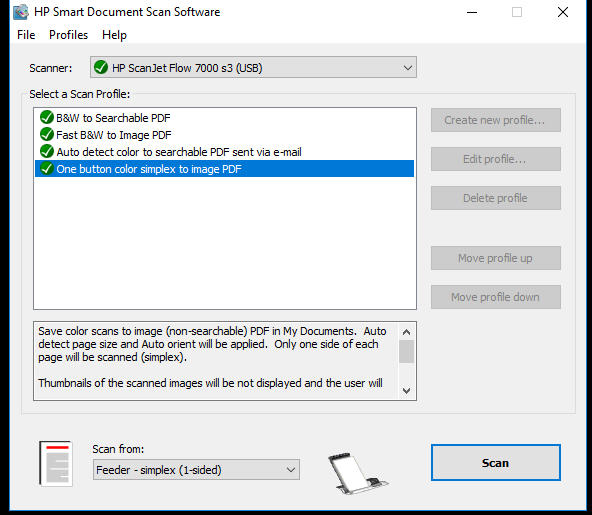Click the document page preview icon
This screenshot has width=592, height=515.
coord(56,463)
